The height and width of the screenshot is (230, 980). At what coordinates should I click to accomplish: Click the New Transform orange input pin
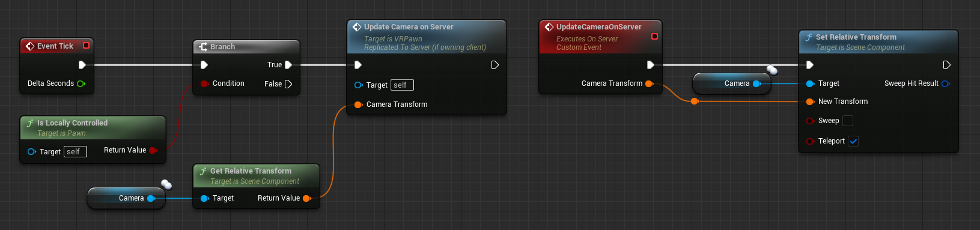(811, 101)
